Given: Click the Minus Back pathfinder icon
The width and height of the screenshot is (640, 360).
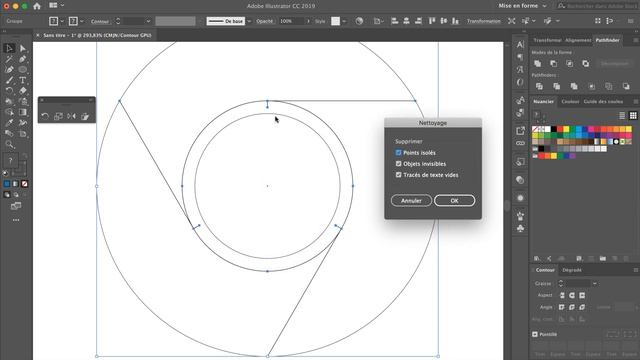Looking at the screenshot, I should 626,86.
